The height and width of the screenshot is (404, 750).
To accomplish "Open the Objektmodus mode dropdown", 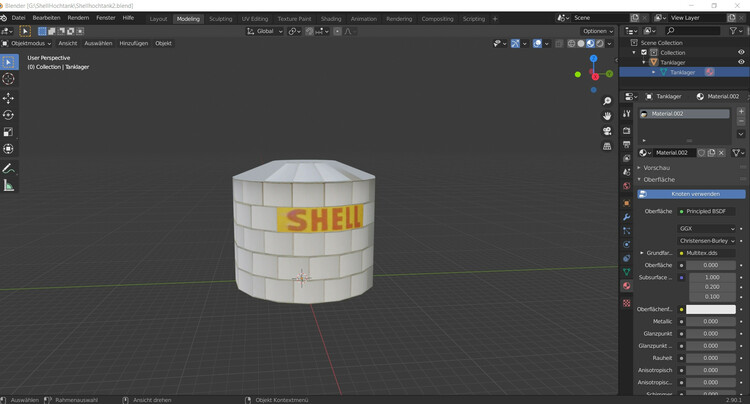I will pos(26,44).
